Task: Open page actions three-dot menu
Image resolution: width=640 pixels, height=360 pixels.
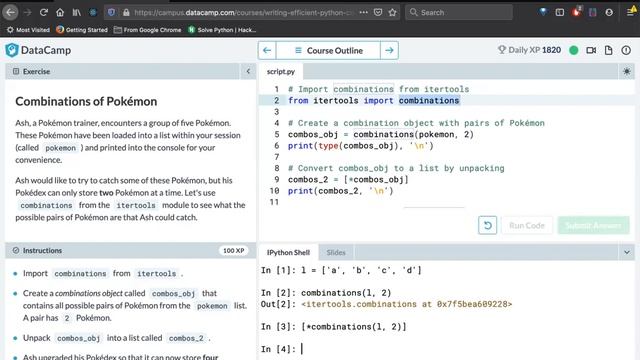Action: 363,12
